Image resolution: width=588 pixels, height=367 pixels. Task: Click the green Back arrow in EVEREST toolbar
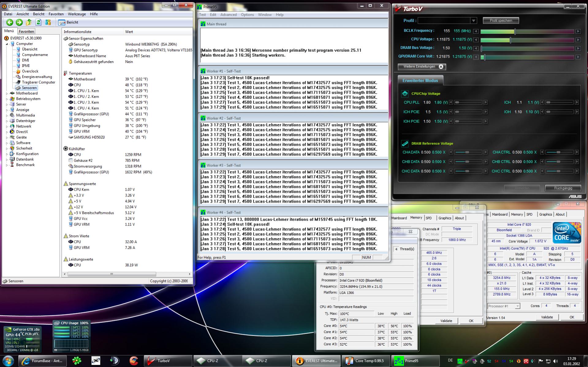pos(9,22)
